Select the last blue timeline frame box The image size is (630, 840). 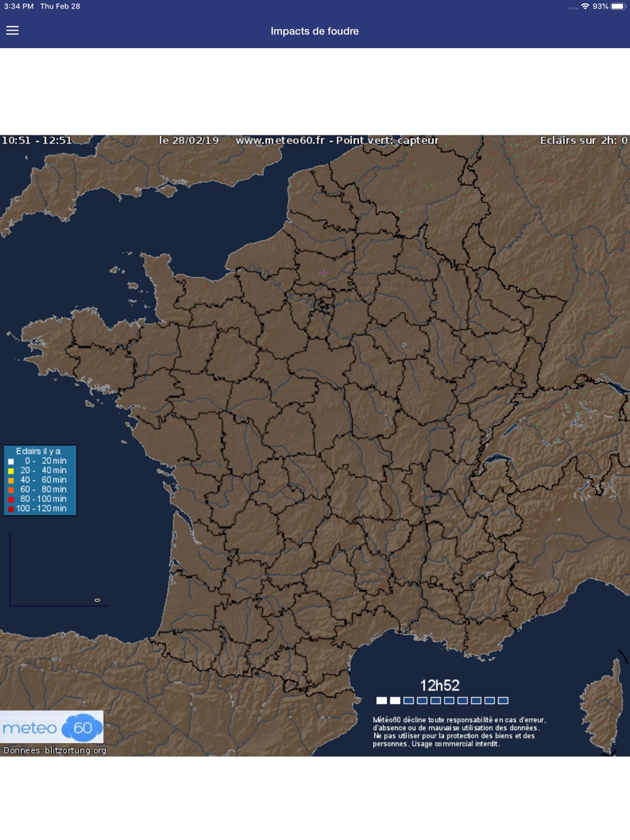point(503,701)
